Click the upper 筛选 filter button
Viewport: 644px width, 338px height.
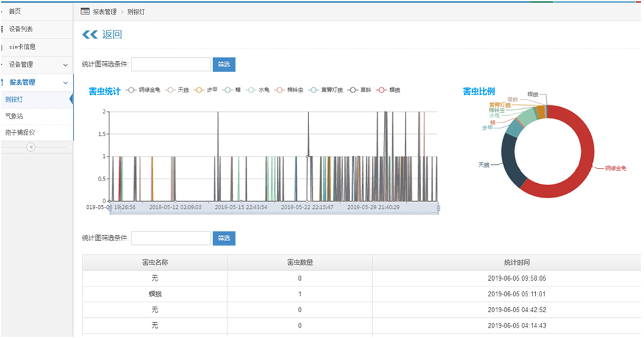pos(224,64)
